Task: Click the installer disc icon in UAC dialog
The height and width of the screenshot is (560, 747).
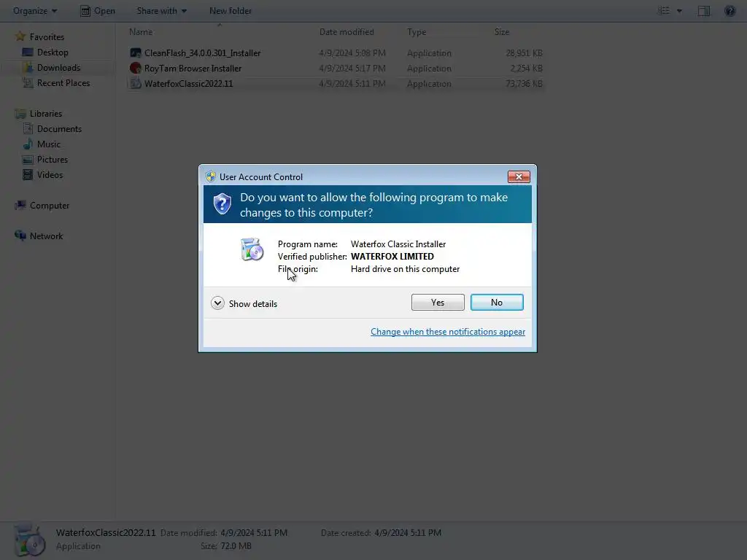Action: [252, 249]
